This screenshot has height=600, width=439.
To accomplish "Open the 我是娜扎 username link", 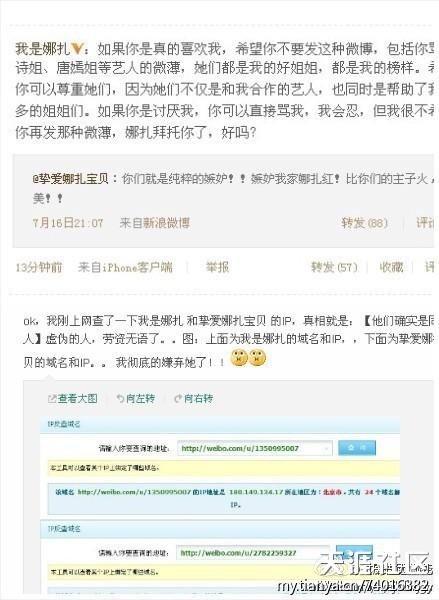I will (42, 49).
